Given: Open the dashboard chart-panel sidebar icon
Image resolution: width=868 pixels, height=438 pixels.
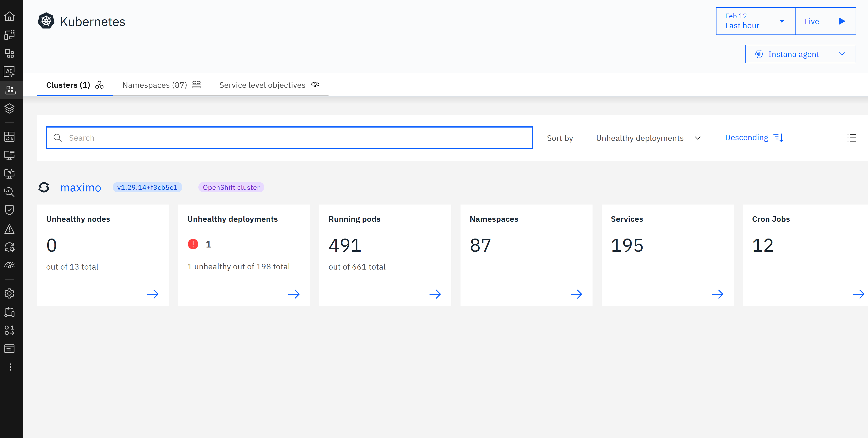Looking at the screenshot, I should pos(9,137).
